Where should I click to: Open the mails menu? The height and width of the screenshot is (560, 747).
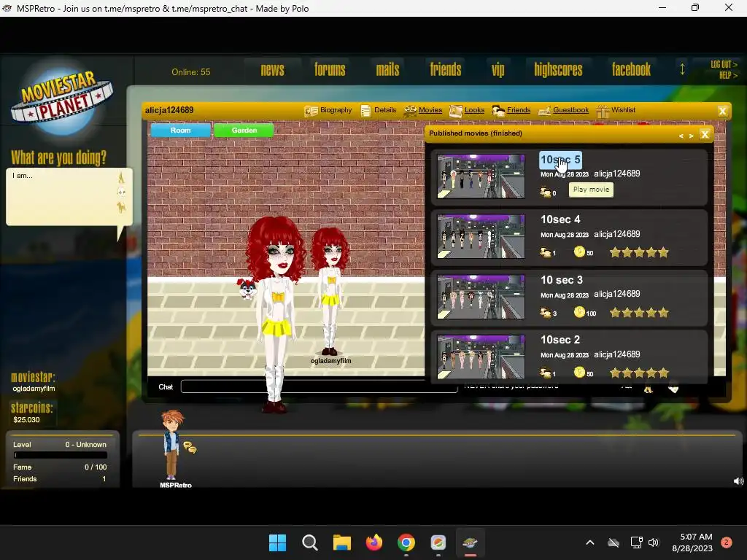point(387,70)
